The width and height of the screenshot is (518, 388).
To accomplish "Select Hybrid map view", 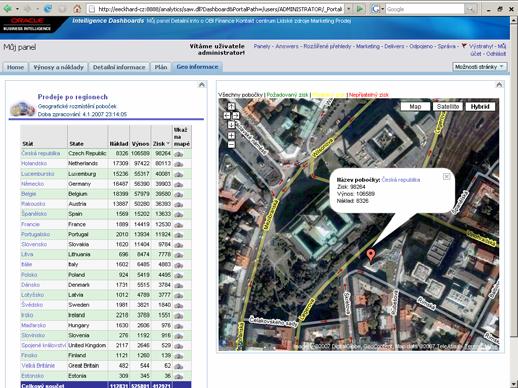I will click(x=480, y=106).
